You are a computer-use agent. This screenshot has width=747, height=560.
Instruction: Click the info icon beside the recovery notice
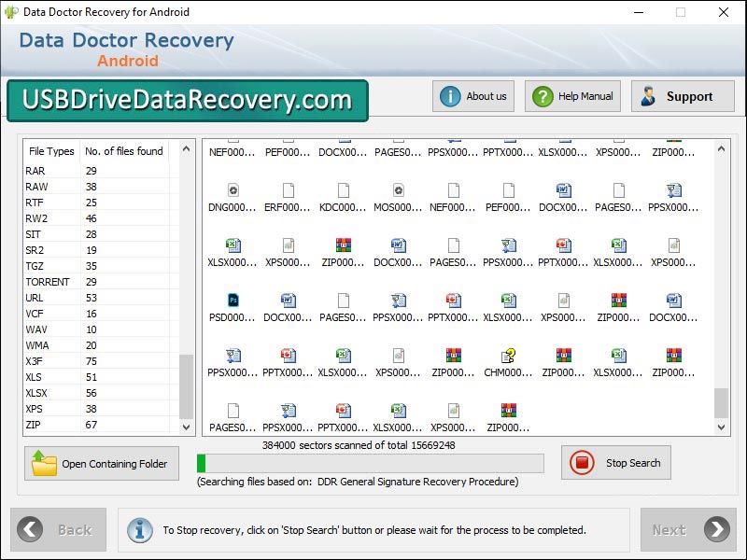pos(140,529)
